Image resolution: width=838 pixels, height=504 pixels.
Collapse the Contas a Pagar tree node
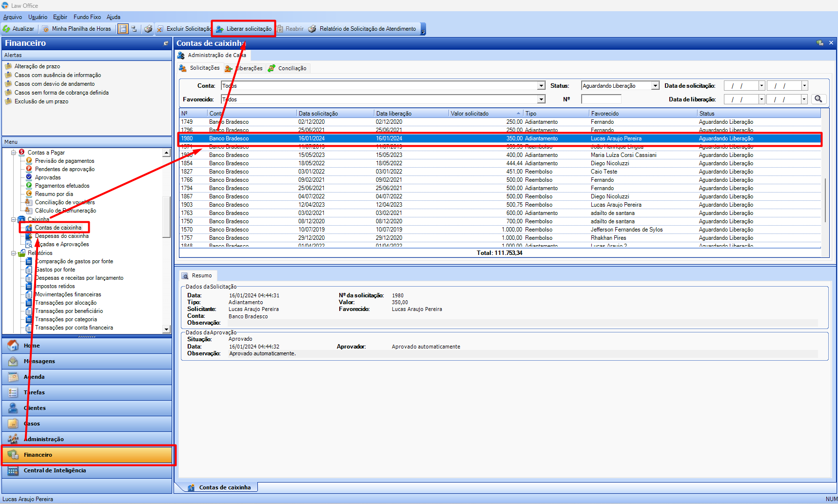click(14, 153)
